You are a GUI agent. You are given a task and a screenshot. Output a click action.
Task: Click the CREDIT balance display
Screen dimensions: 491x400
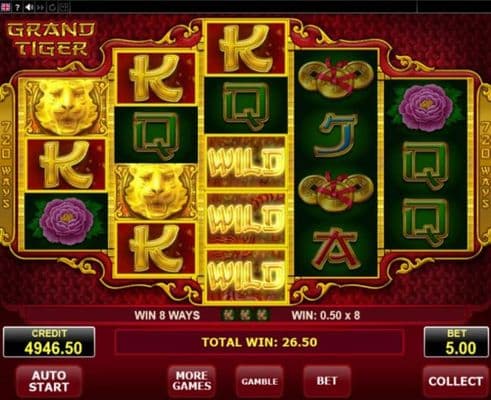49,342
